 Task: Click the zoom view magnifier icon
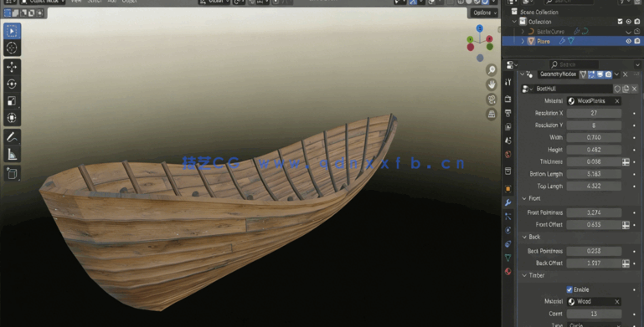coord(492,70)
